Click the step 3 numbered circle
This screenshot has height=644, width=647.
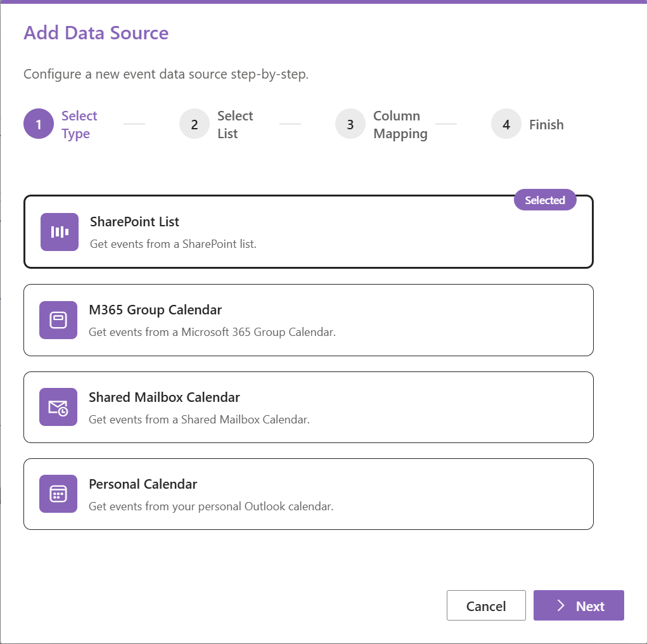[x=350, y=125]
